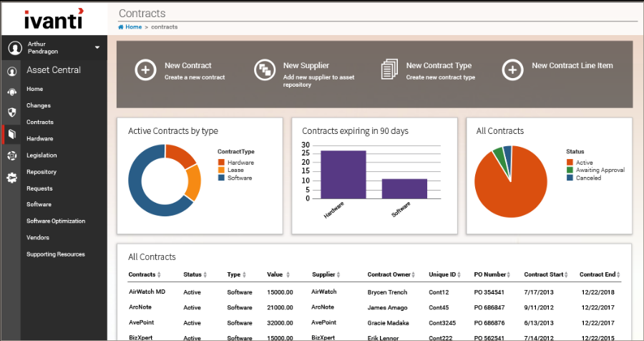
Task: Sort by the Status column arrows
Action: [205, 275]
